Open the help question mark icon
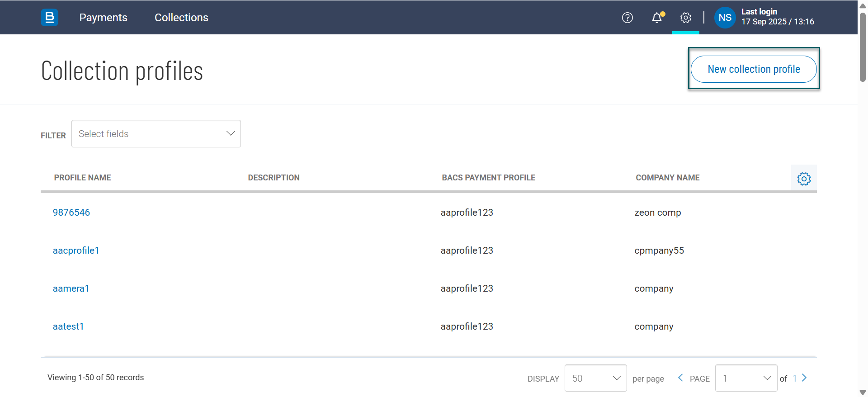This screenshot has width=868, height=397. [x=627, y=18]
